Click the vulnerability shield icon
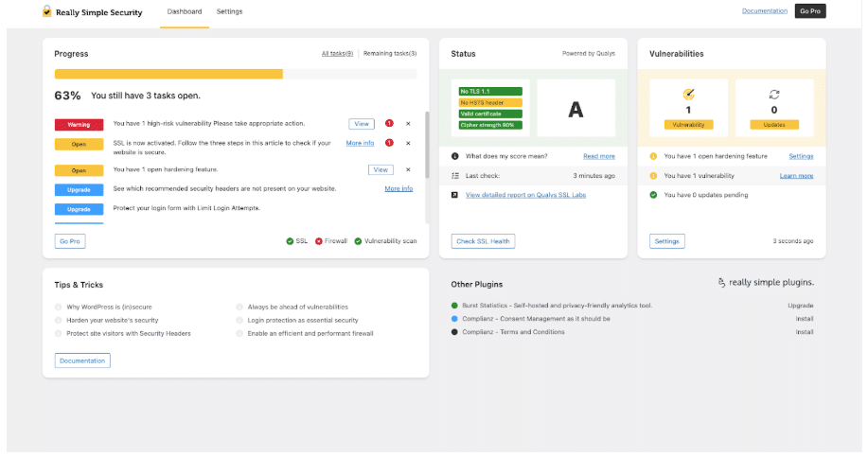 click(688, 94)
